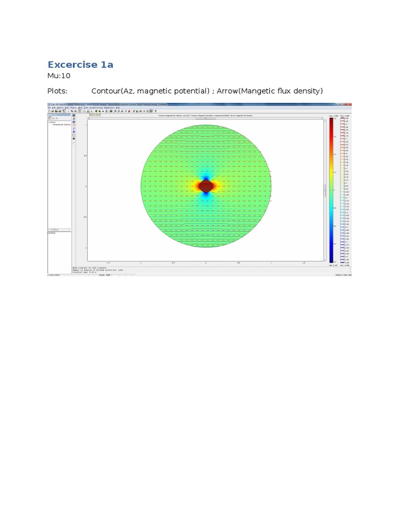Click the Copy toolbar icon
The width and height of the screenshot is (399, 532).
(x=72, y=111)
